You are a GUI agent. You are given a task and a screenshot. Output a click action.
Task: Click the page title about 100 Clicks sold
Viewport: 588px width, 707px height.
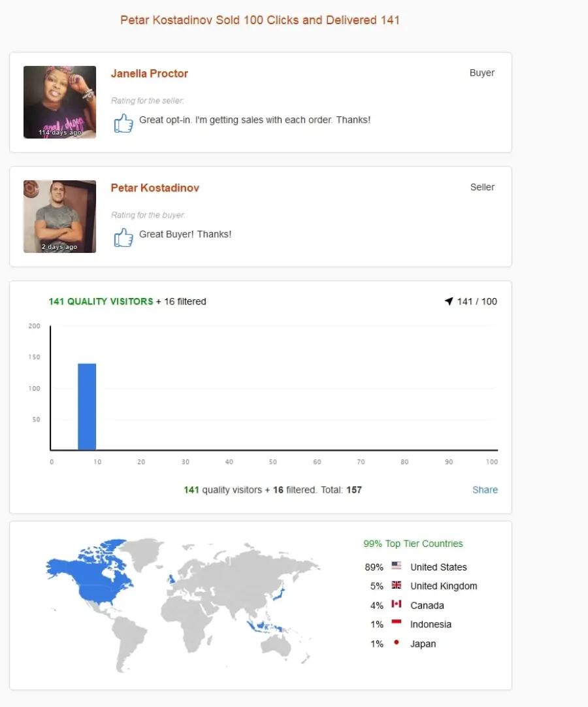[260, 20]
